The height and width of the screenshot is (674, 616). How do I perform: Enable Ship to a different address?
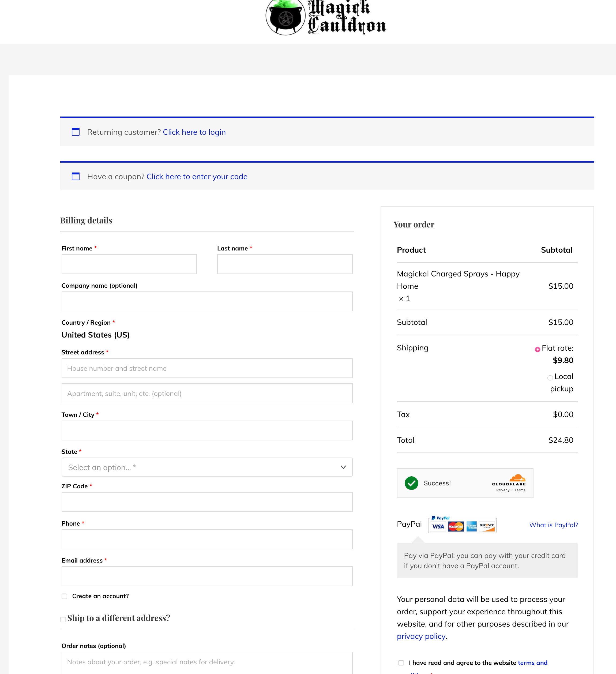[63, 619]
